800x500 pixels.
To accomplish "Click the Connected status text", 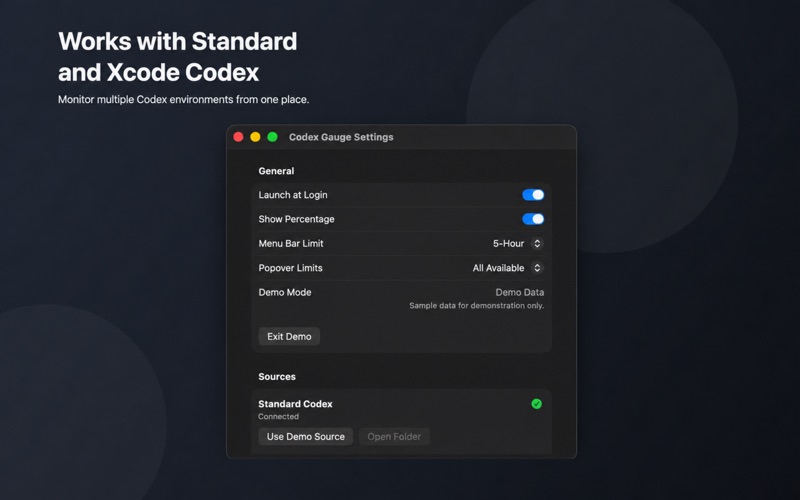I will [278, 416].
